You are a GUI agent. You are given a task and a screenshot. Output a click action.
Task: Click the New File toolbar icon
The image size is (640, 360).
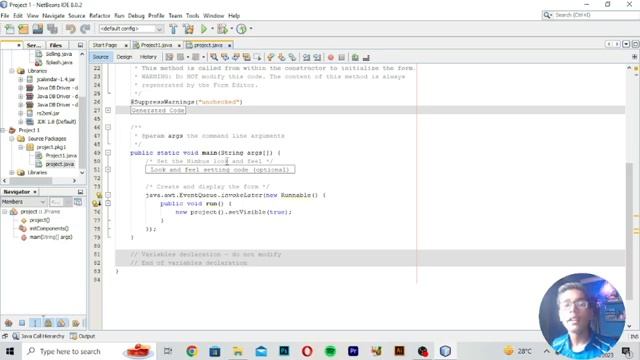tap(9, 29)
